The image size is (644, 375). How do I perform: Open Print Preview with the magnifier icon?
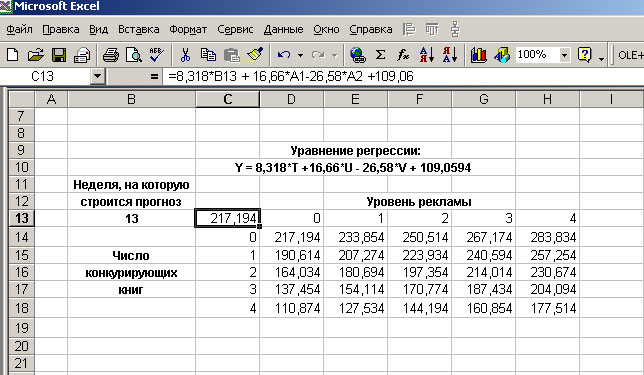pyautogui.click(x=133, y=55)
